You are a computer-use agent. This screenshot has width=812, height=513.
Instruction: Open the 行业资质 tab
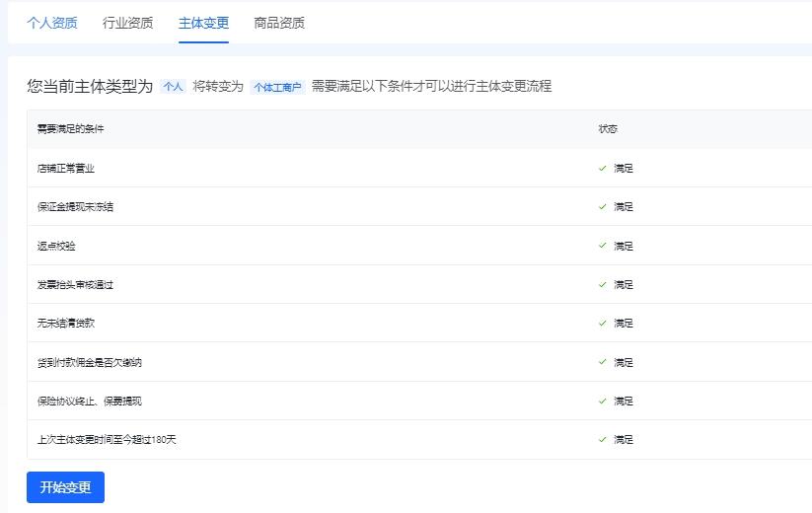tap(127, 23)
